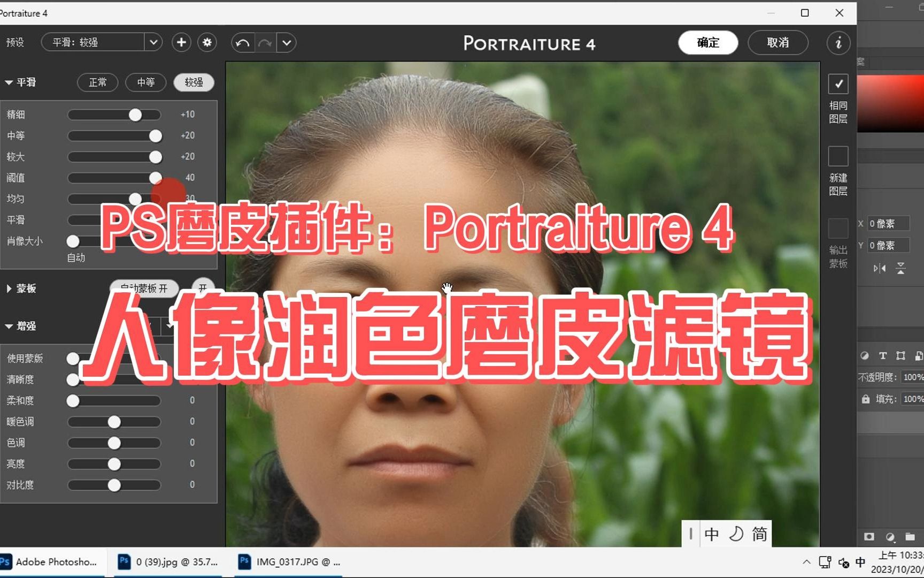Click the 阈值 slider handle

(156, 178)
